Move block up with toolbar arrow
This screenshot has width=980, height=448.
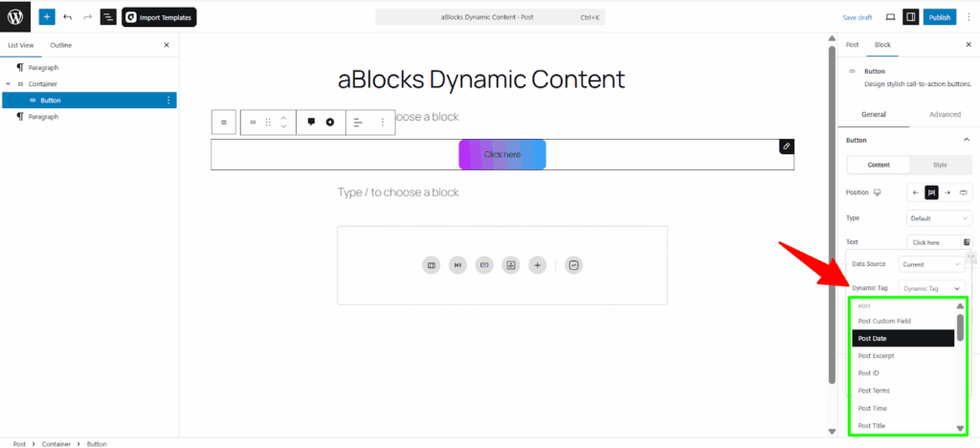tap(283, 118)
